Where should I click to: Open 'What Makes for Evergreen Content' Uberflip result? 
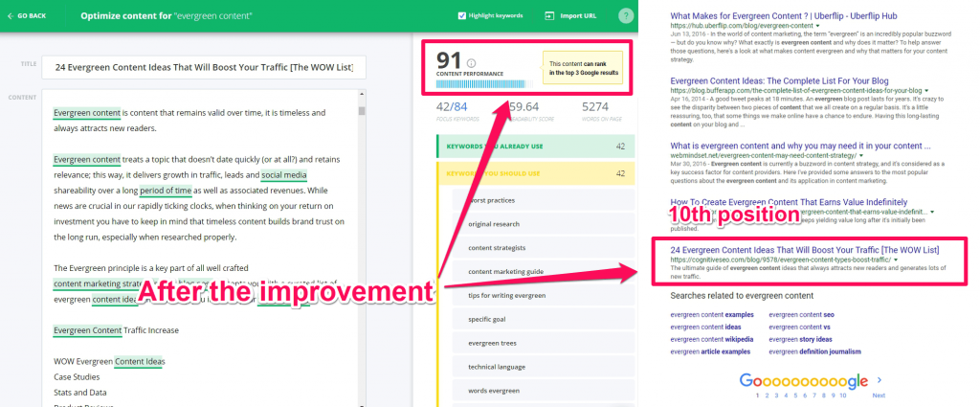[x=786, y=17]
